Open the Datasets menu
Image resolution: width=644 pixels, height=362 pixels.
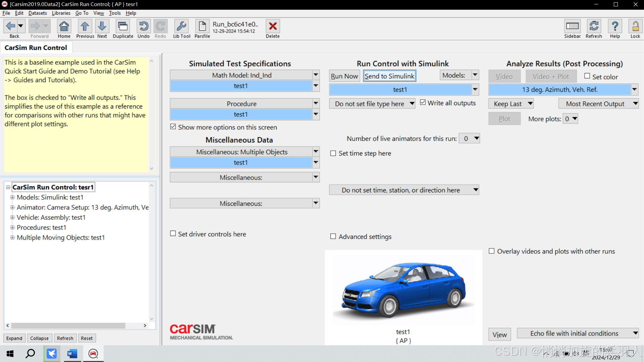click(x=38, y=13)
